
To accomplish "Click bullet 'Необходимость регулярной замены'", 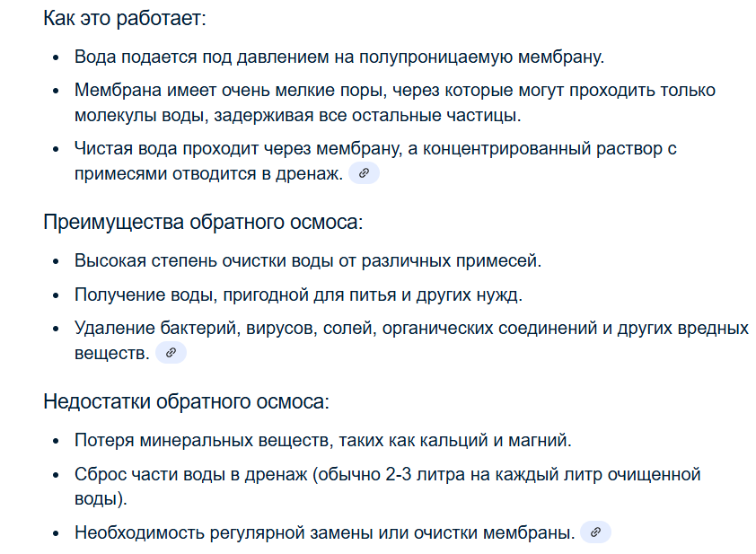I will [324, 532].
